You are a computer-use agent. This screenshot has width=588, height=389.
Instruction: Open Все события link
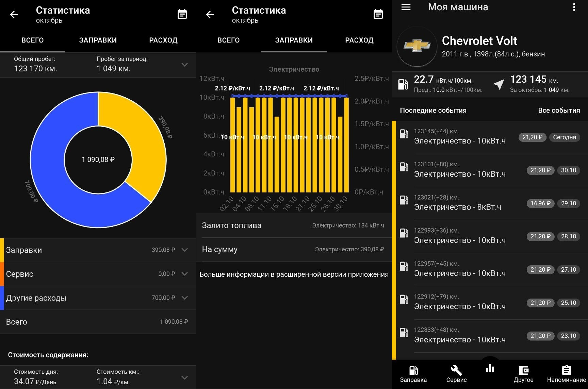tap(559, 111)
